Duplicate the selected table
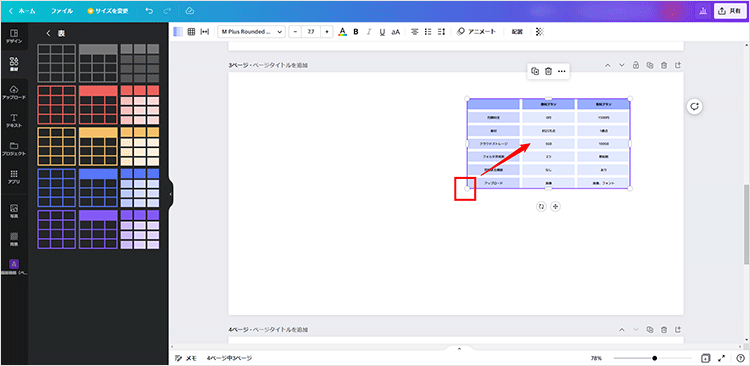 (535, 71)
